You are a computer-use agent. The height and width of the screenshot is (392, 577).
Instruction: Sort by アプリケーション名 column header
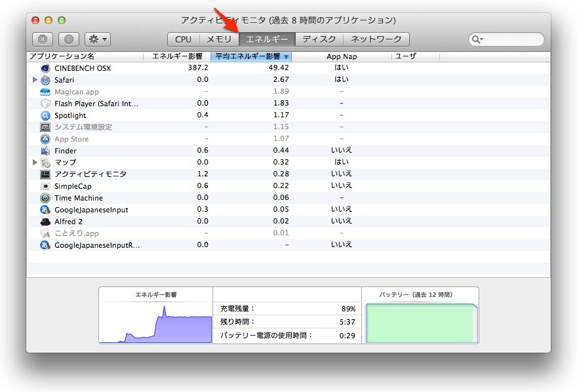coord(85,56)
